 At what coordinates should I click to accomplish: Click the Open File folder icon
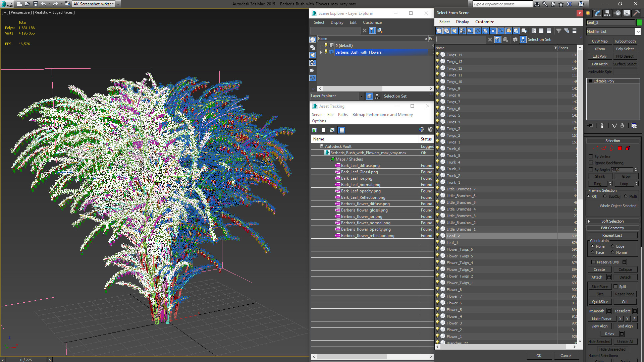pyautogui.click(x=27, y=4)
